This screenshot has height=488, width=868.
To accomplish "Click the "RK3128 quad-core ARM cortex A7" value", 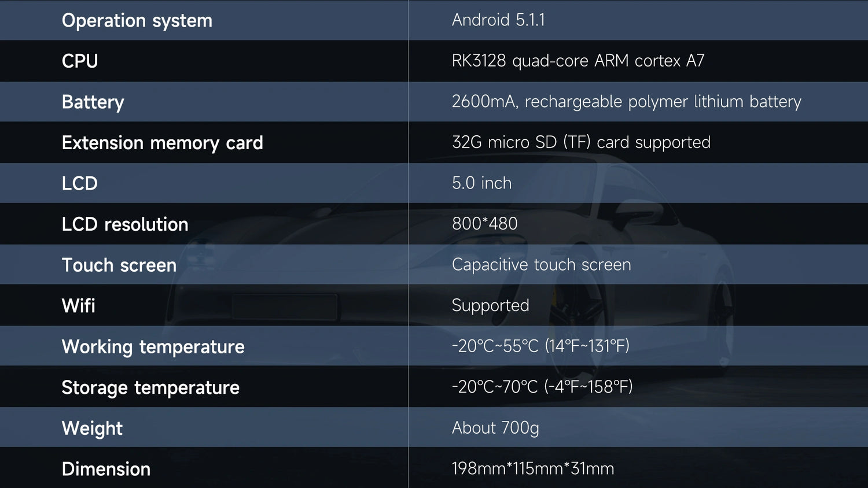I will pyautogui.click(x=578, y=61).
